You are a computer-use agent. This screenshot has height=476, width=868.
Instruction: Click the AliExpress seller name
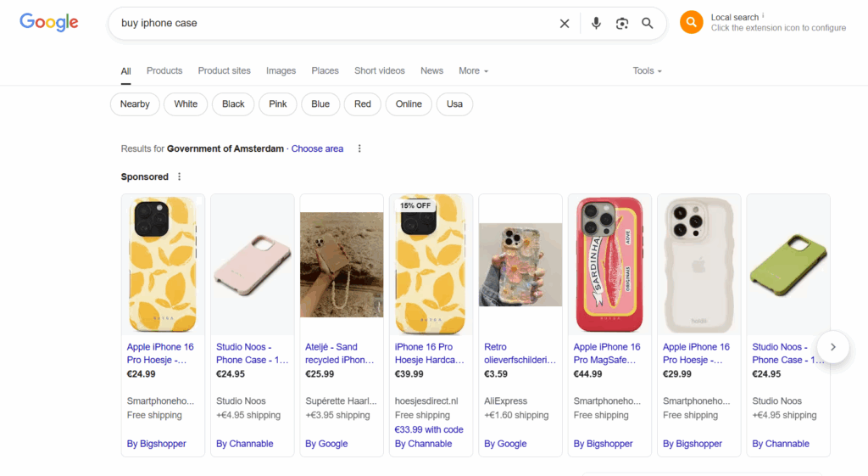(505, 400)
